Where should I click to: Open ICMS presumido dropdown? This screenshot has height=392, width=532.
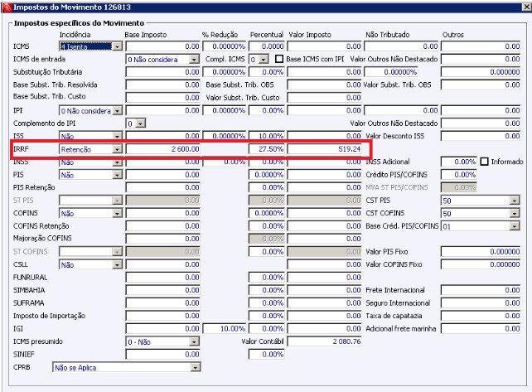(195, 341)
